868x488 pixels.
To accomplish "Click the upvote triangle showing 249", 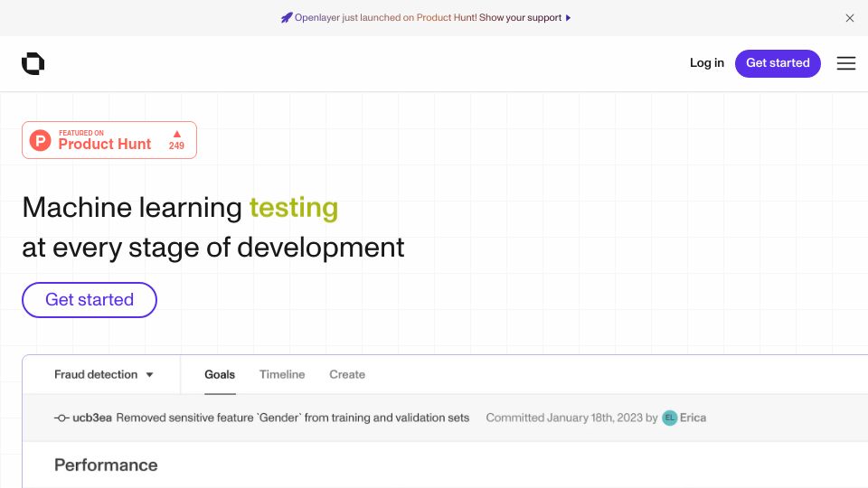I will (x=176, y=134).
